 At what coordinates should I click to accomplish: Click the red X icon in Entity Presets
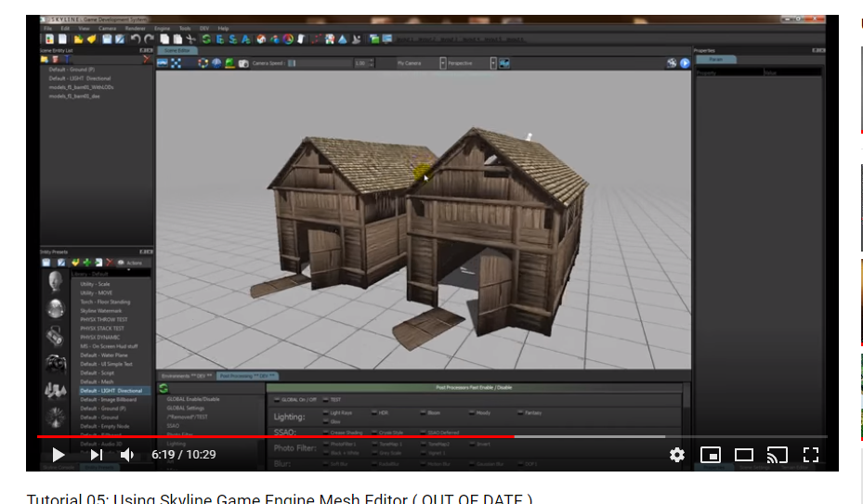109,263
